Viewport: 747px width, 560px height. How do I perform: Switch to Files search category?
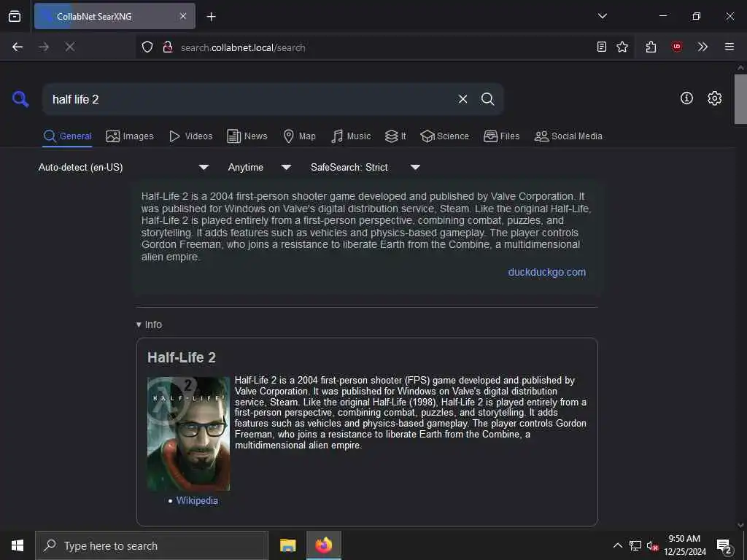(x=502, y=136)
